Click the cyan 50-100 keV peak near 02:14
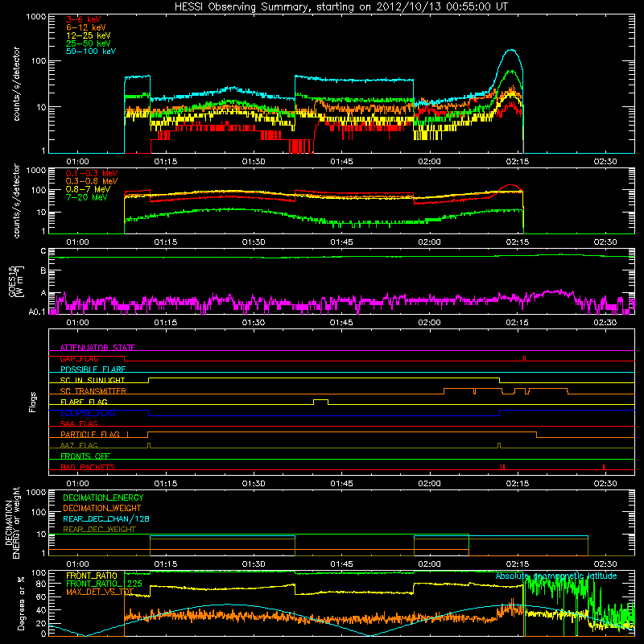 [x=511, y=51]
